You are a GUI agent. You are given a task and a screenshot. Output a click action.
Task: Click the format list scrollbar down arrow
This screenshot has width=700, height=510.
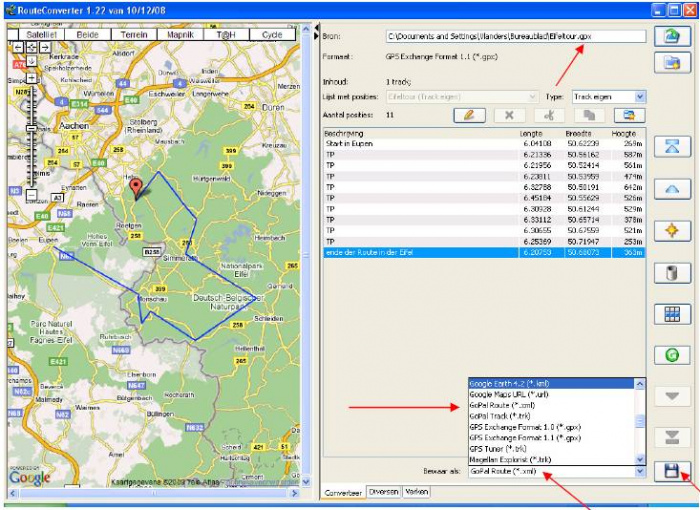pos(640,459)
